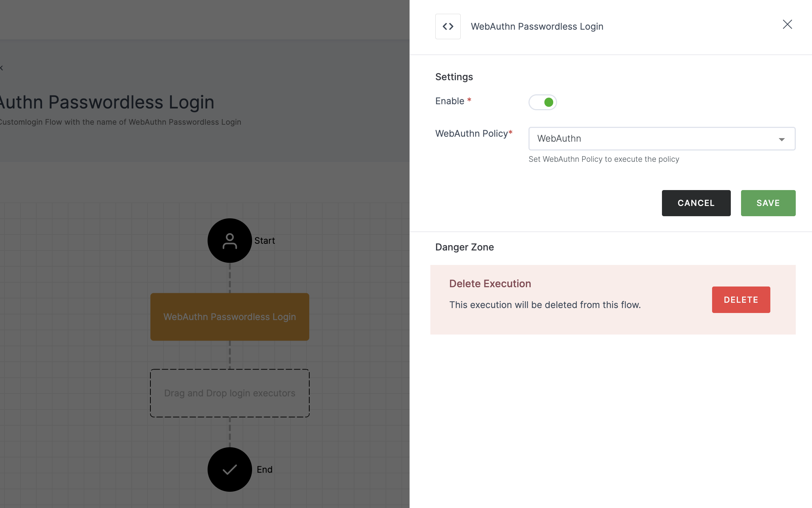Image resolution: width=812 pixels, height=508 pixels.
Task: Click the End node checkmark icon
Action: pyautogui.click(x=230, y=469)
